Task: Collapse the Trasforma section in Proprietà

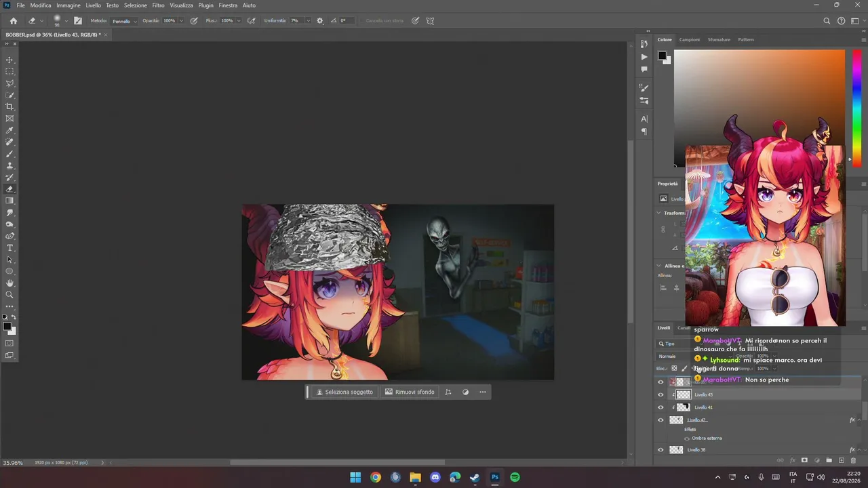Action: point(658,213)
